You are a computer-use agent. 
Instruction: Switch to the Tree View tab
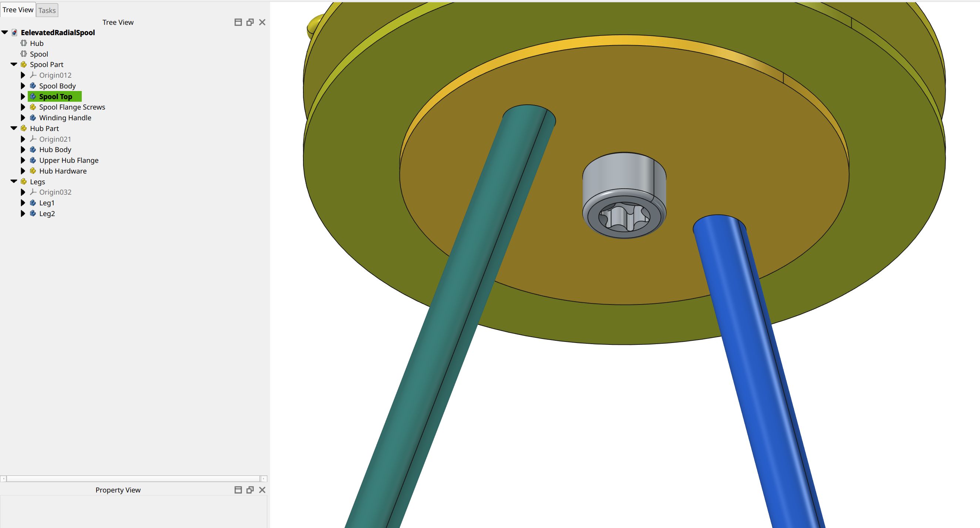tap(18, 10)
